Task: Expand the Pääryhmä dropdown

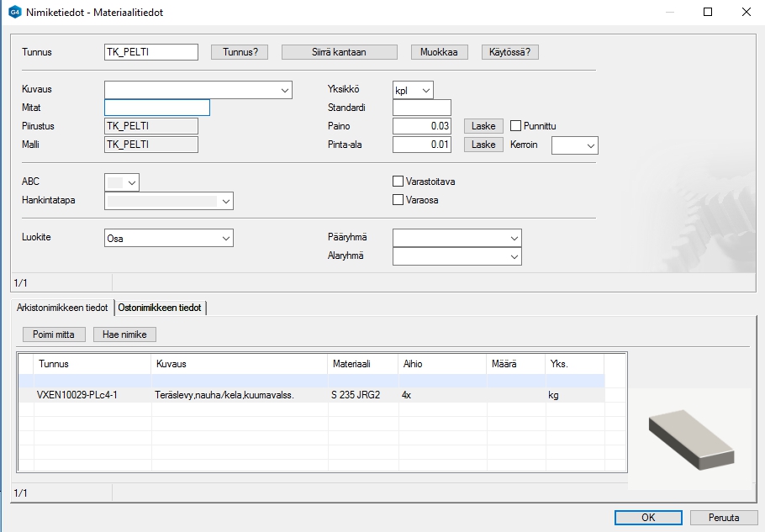Action: pos(514,239)
